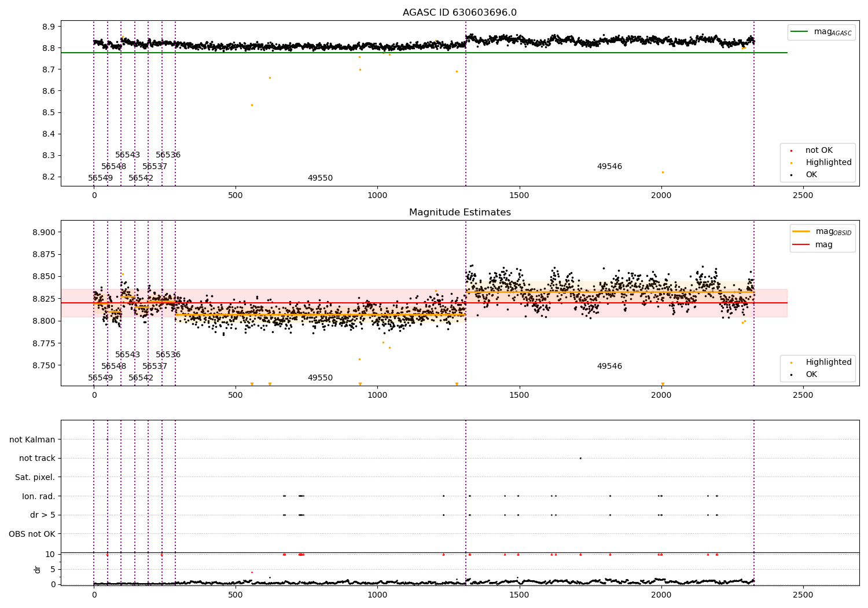Click orange outlier near 8.22 in top plot
868x608 pixels.
(x=663, y=172)
